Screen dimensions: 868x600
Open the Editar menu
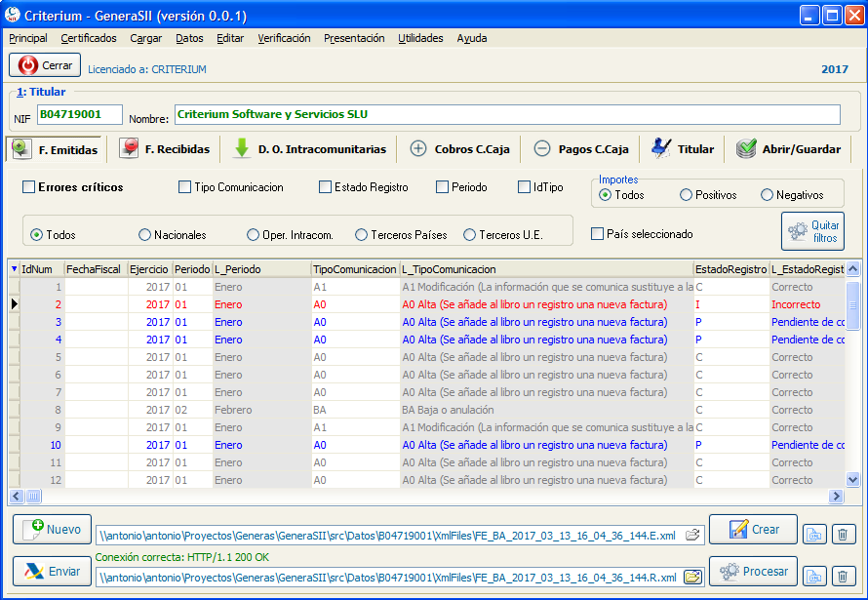click(230, 38)
